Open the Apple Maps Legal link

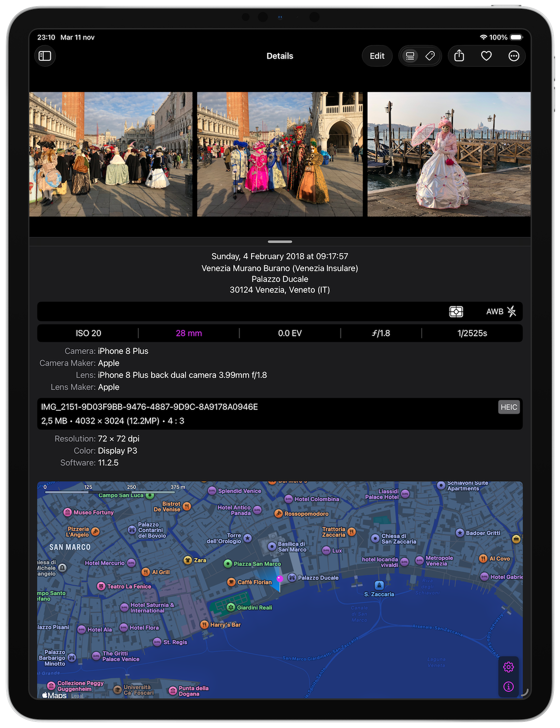tap(77, 696)
